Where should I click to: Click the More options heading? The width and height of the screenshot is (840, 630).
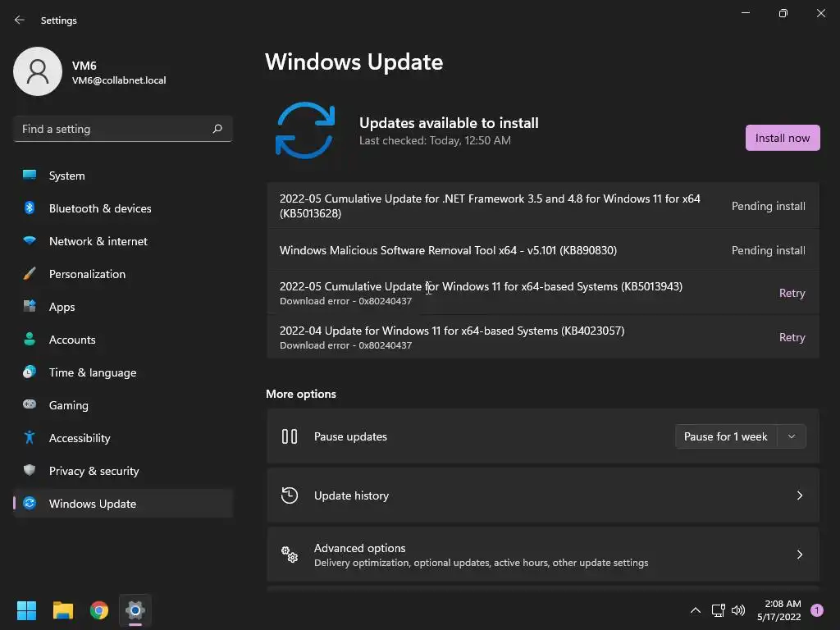301,394
